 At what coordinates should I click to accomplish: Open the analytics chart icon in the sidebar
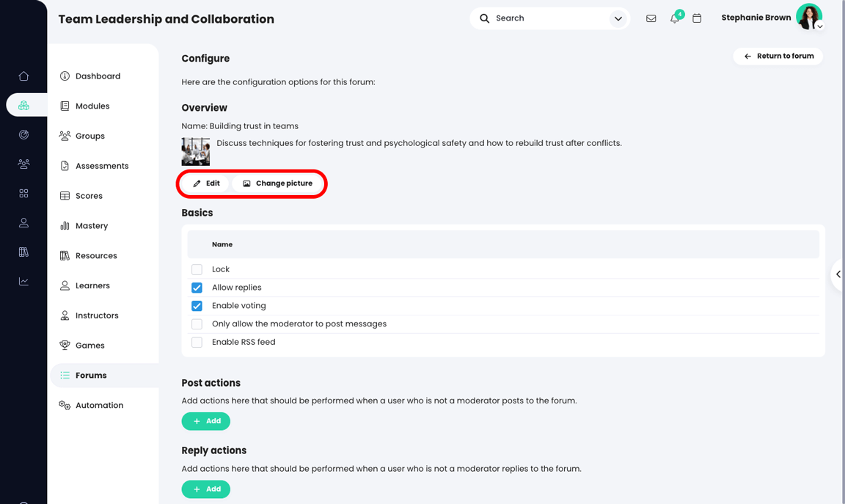coord(23,281)
